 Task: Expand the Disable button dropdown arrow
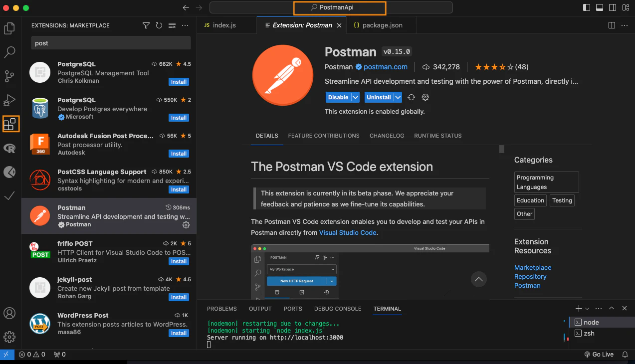coord(356,97)
